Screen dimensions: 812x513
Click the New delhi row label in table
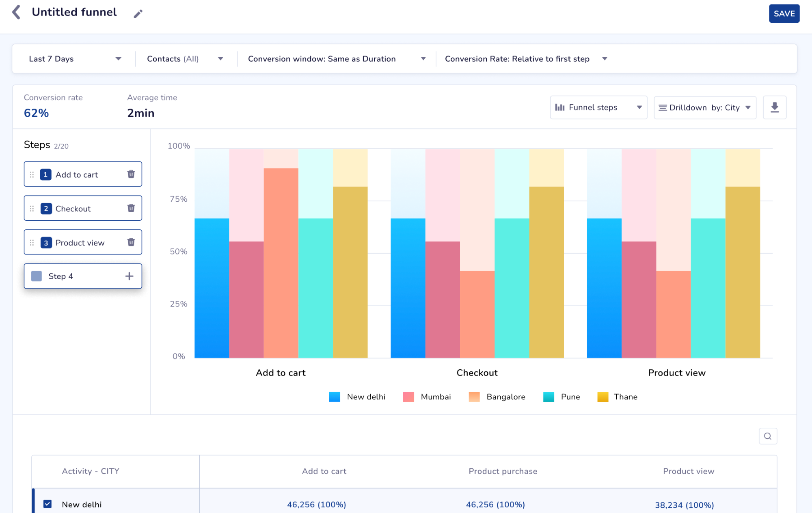82,504
